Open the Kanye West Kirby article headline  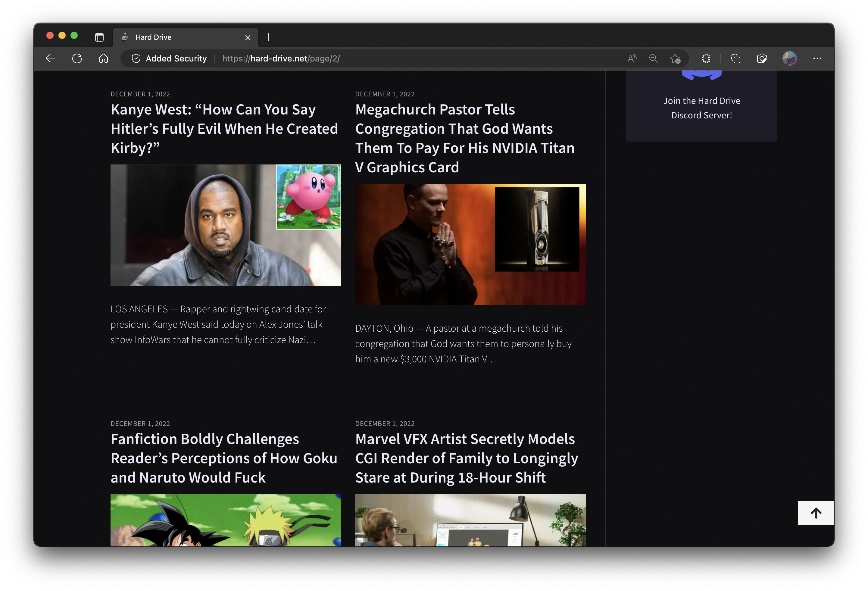[x=224, y=129]
